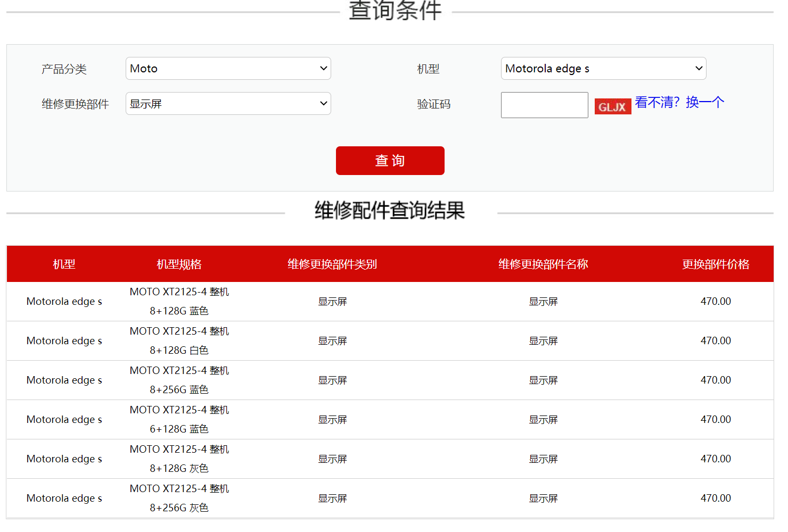This screenshot has height=532, width=788.
Task: Click the 机型 column header
Action: [x=64, y=264]
